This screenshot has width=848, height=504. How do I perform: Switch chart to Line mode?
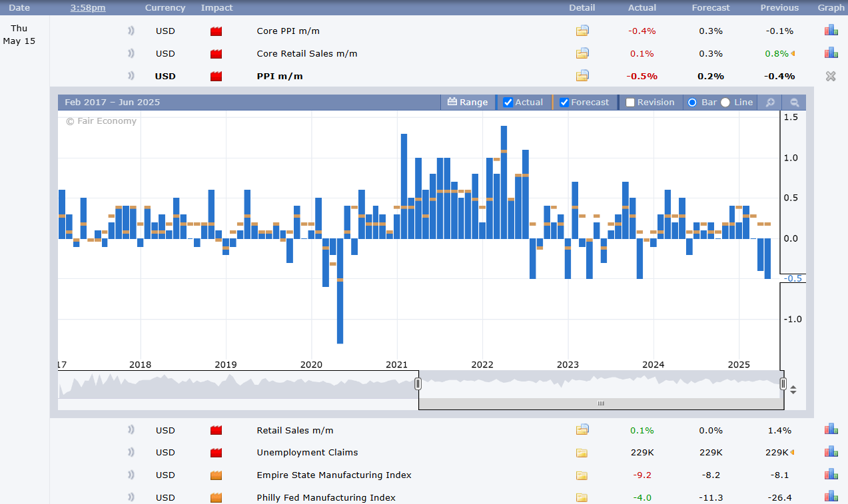click(x=725, y=103)
